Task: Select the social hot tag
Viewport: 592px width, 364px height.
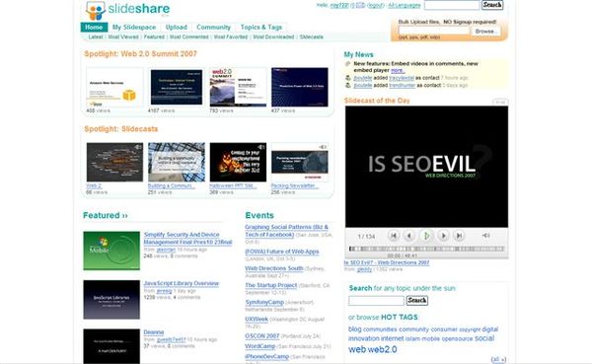Action: [484, 338]
